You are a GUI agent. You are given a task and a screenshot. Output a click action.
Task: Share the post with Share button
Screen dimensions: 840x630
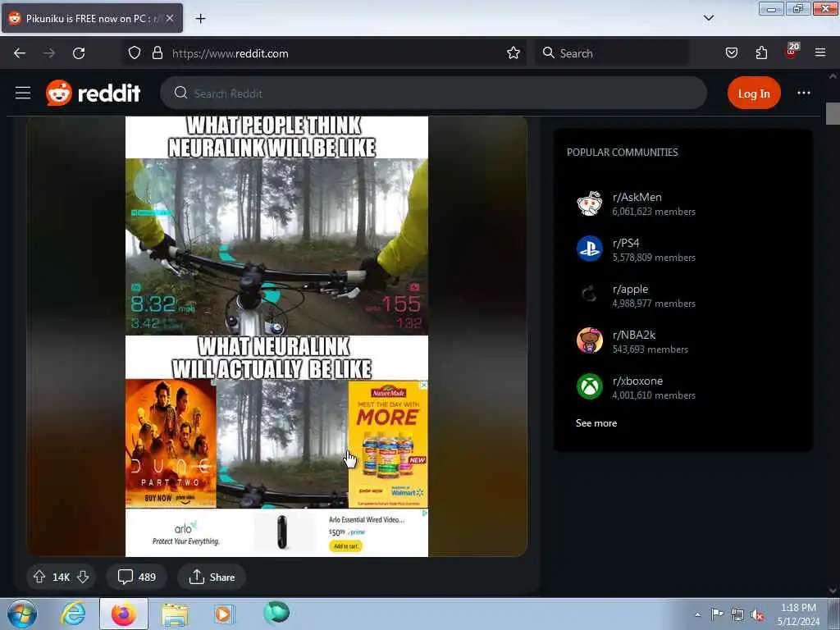(212, 577)
